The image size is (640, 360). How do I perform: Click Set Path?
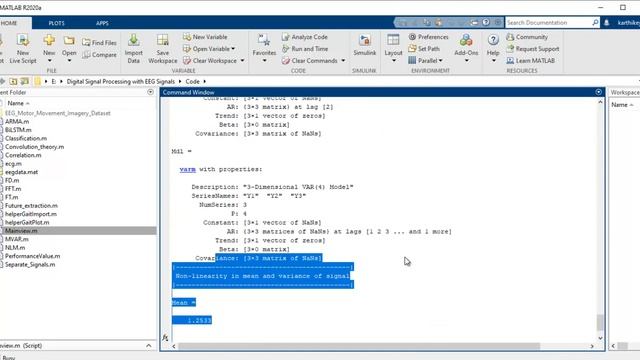[x=424, y=49]
